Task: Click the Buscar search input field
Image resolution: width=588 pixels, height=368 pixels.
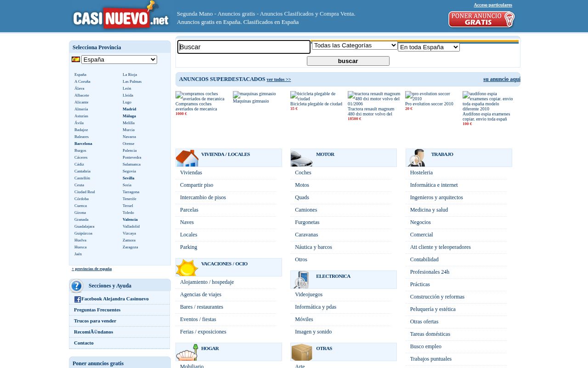Action: click(x=244, y=47)
